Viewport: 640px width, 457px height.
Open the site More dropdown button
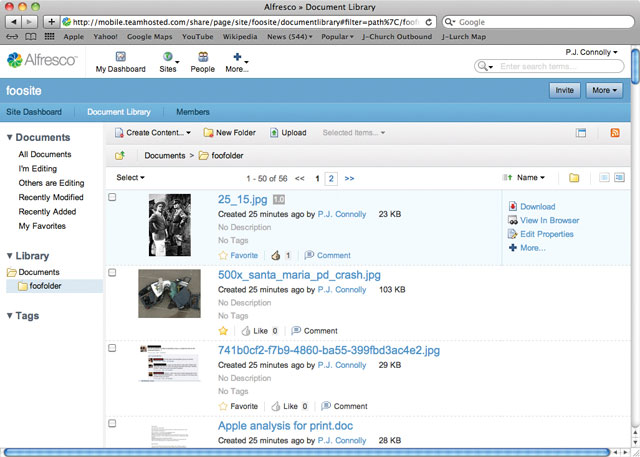click(604, 90)
